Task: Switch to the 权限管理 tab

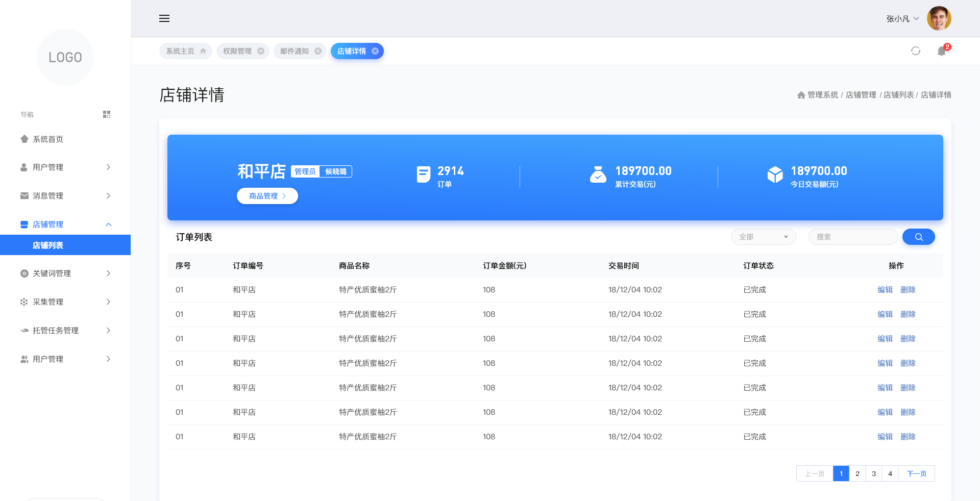Action: point(243,51)
